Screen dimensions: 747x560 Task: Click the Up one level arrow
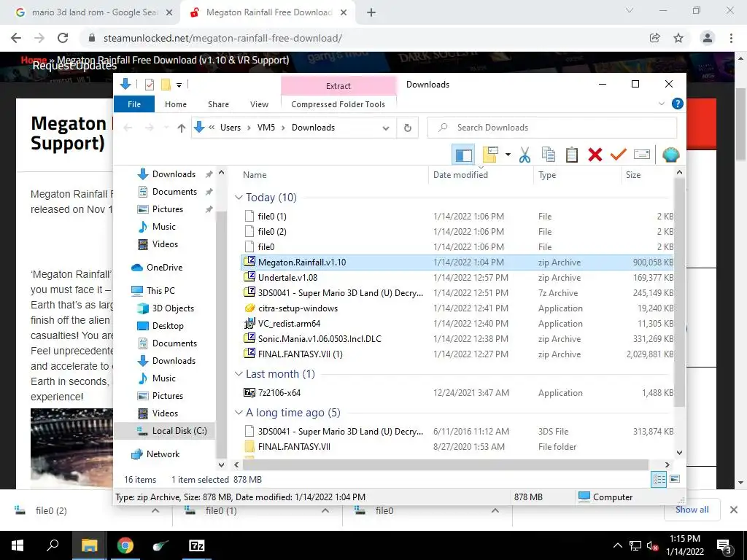pyautogui.click(x=181, y=128)
